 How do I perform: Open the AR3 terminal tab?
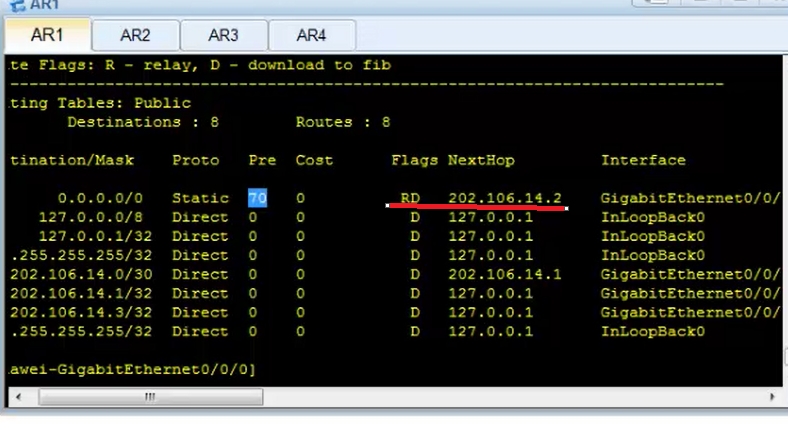pos(223,35)
